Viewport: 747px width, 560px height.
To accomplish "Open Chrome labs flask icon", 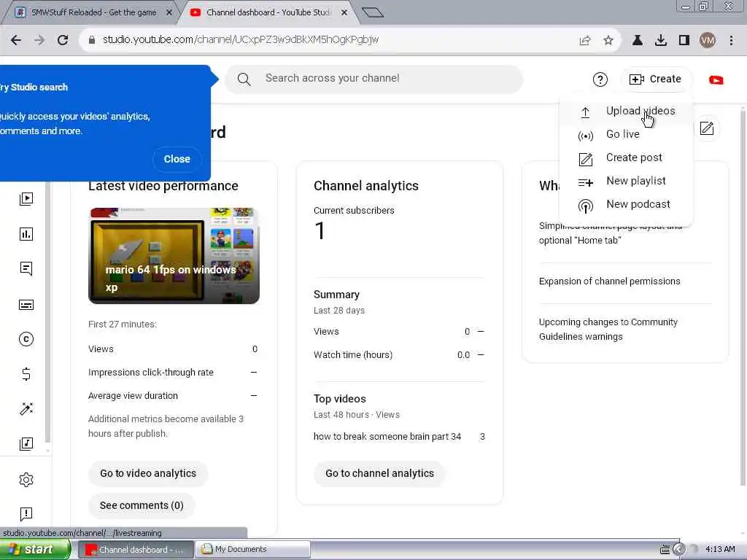I will (638, 41).
